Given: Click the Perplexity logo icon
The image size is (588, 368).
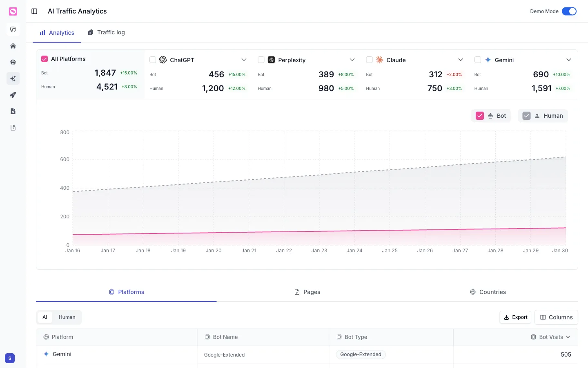Looking at the screenshot, I should point(271,60).
